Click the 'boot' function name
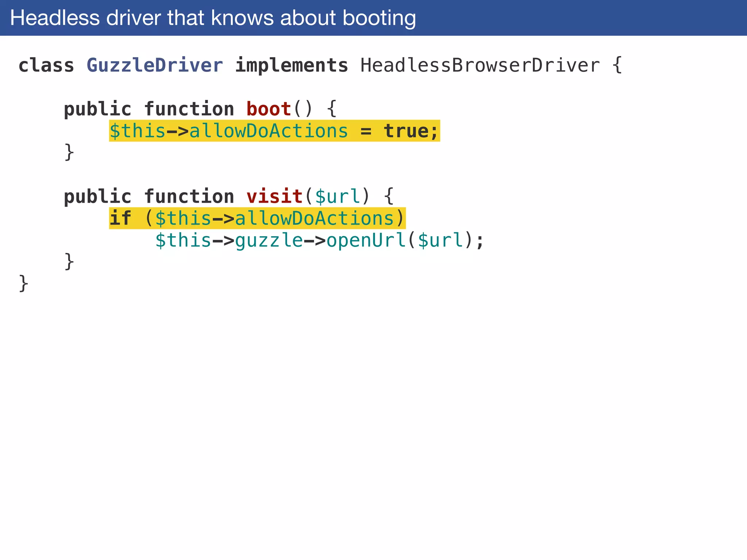The height and width of the screenshot is (560, 747). coord(269,109)
